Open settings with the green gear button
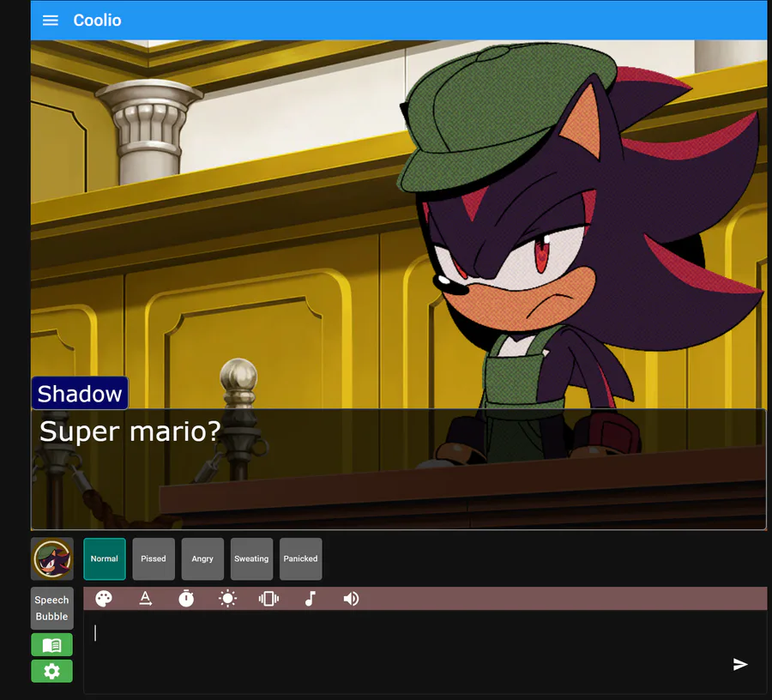Viewport: 772px width, 700px height. [x=52, y=671]
